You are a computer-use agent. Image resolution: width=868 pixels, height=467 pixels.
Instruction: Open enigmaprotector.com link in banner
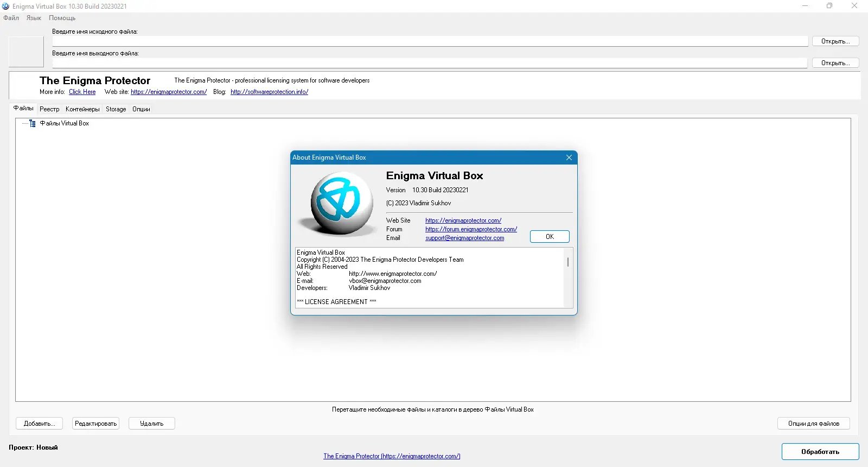pos(169,92)
